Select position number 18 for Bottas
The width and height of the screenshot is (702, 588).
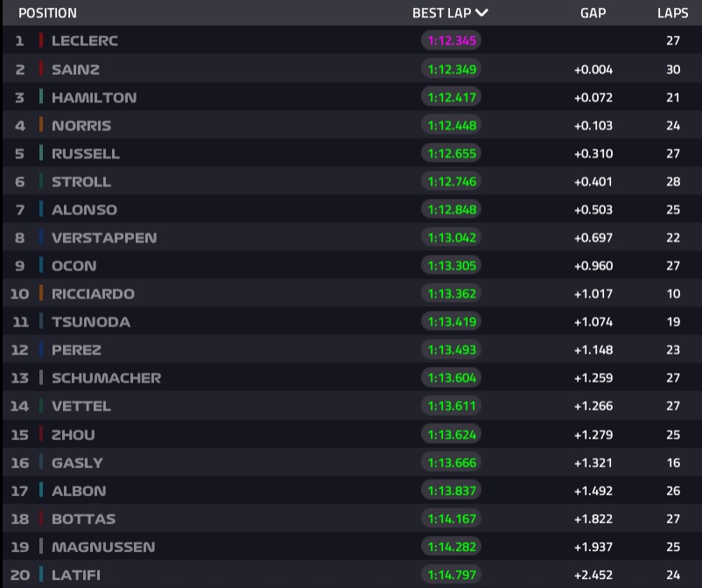pyautogui.click(x=19, y=519)
